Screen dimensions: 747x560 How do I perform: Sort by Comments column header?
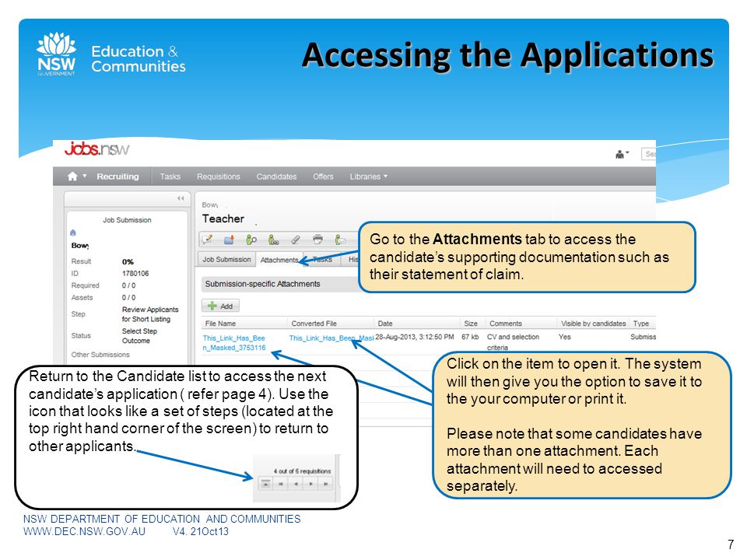coord(506,324)
